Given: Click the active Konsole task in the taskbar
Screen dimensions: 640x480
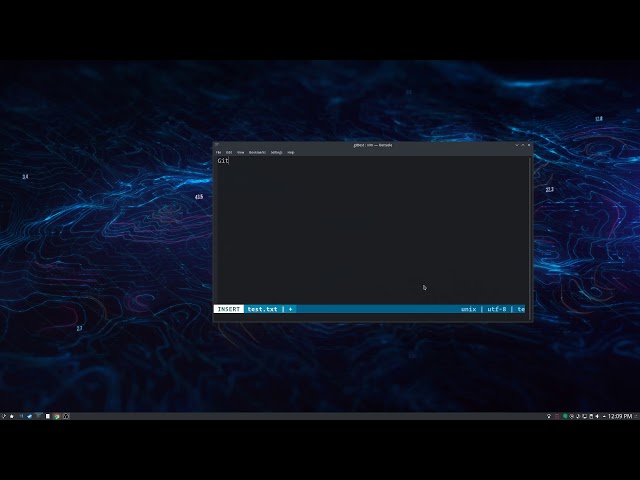Looking at the screenshot, I should tap(39, 416).
